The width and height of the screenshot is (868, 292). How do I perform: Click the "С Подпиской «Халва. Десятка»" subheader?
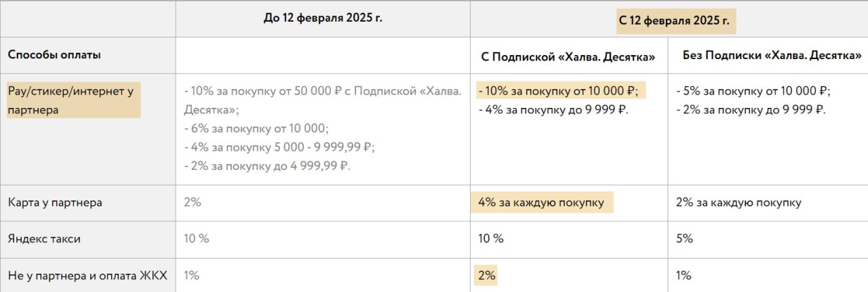point(568,57)
